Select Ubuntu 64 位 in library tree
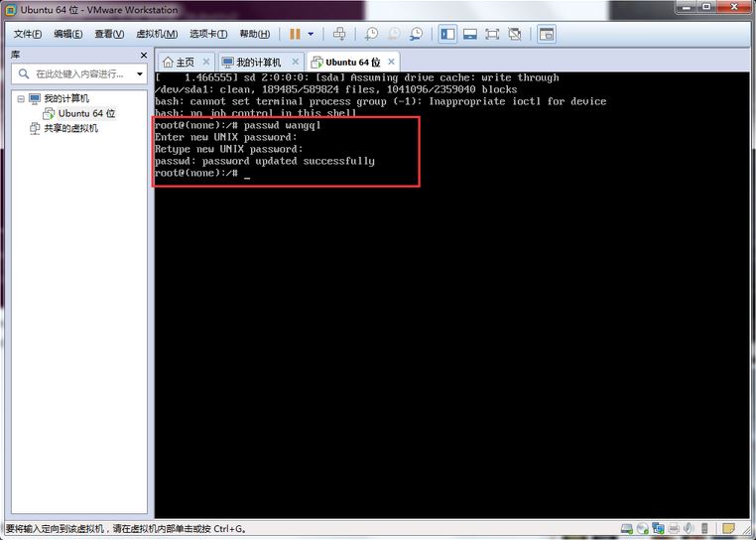Screen dimensions: 756x540 (x=86, y=113)
